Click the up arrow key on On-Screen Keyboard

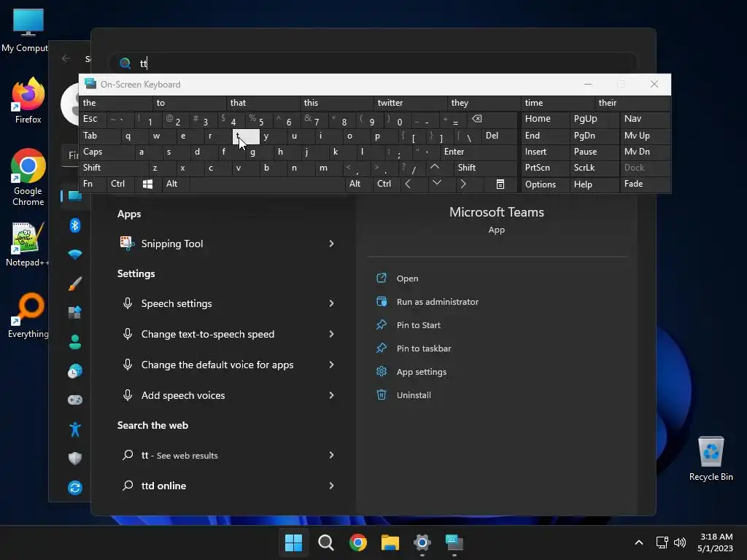point(435,167)
